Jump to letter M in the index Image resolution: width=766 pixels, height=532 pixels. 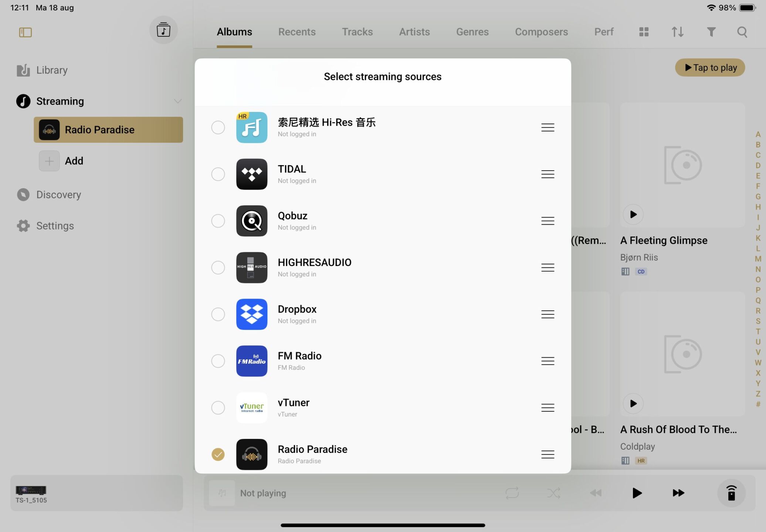pos(758,259)
